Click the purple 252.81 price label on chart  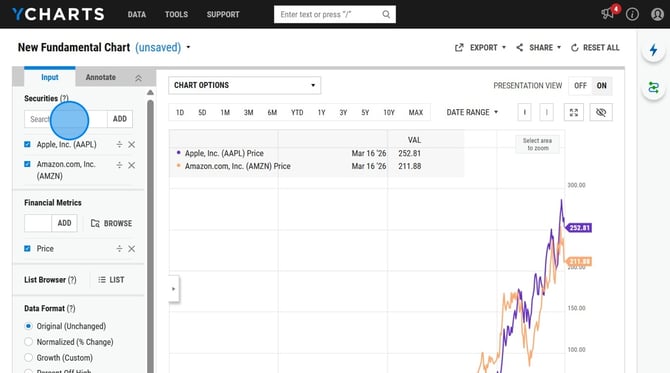579,228
